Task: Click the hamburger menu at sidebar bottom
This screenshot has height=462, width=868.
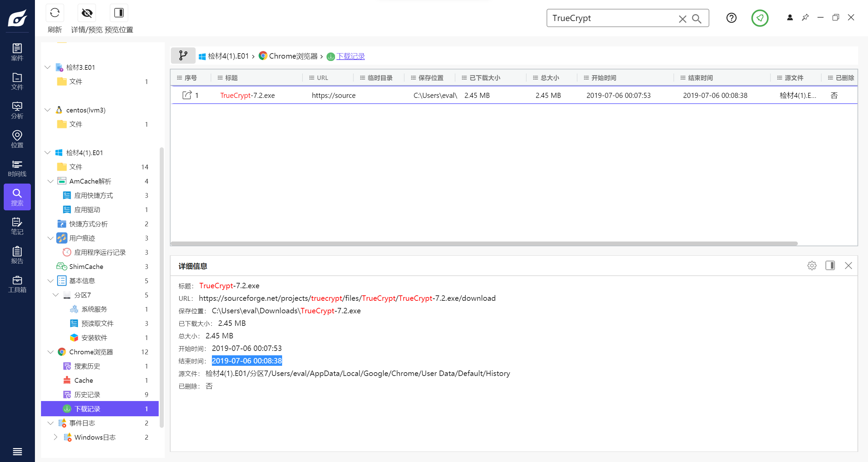Action: tap(17, 451)
